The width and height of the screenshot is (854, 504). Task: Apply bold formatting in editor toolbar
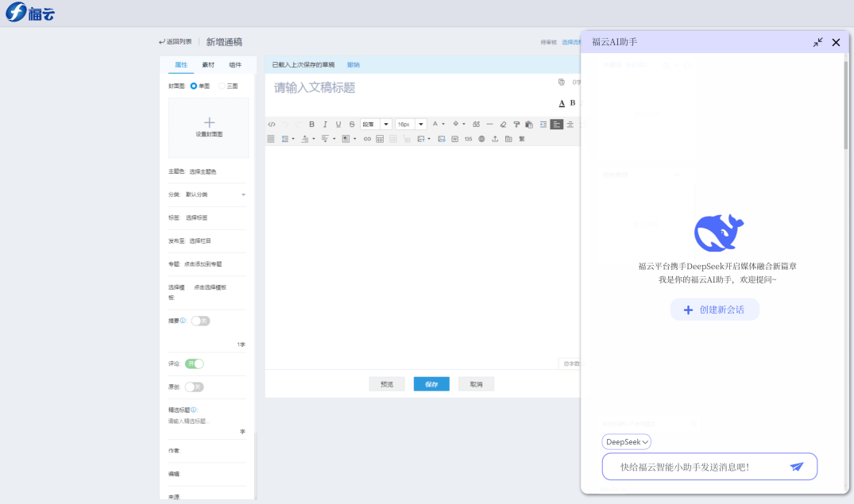312,125
